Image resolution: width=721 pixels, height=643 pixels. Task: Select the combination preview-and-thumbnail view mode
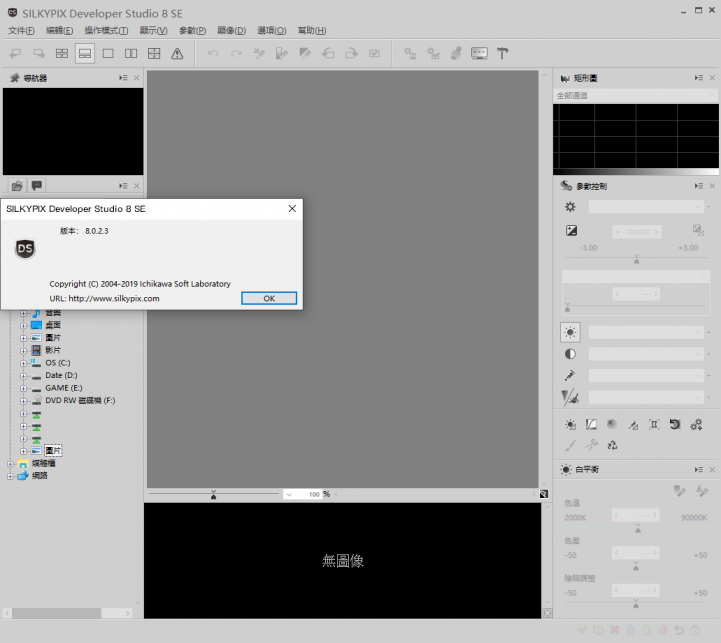(x=85, y=53)
